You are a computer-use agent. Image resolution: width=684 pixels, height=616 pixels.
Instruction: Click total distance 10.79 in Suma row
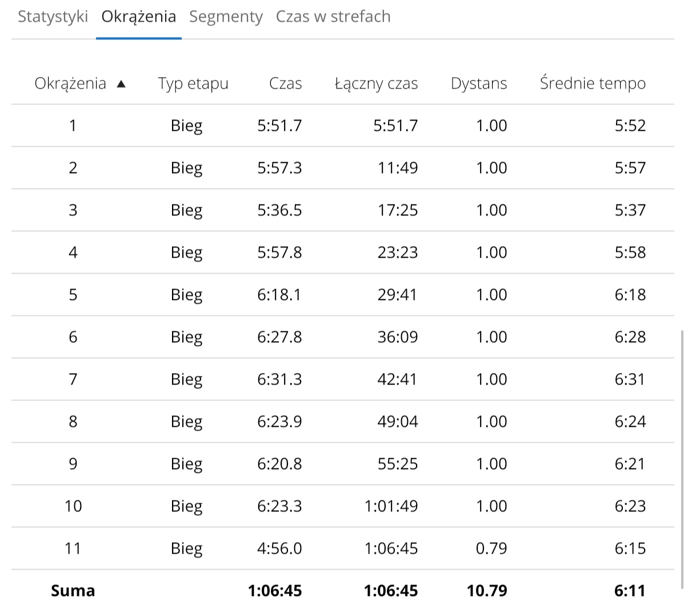point(487,591)
